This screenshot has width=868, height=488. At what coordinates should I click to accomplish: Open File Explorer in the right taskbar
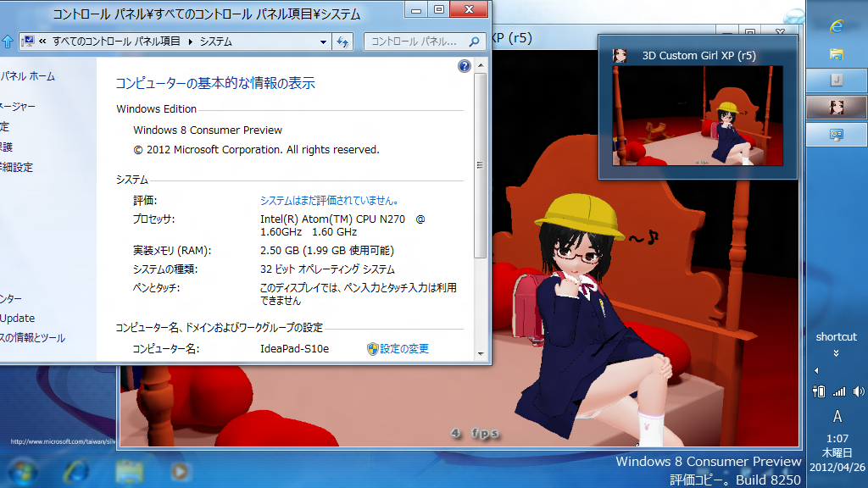click(837, 53)
